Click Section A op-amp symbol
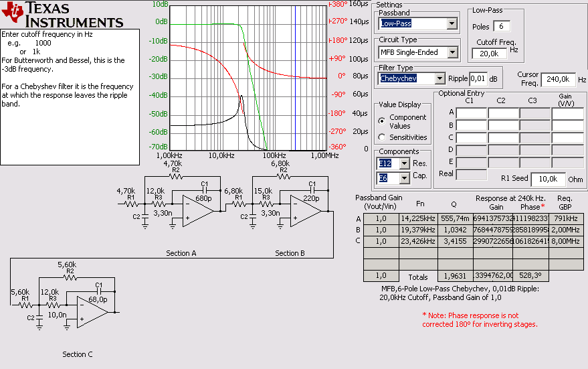The height and width of the screenshot is (369, 588). [197, 211]
